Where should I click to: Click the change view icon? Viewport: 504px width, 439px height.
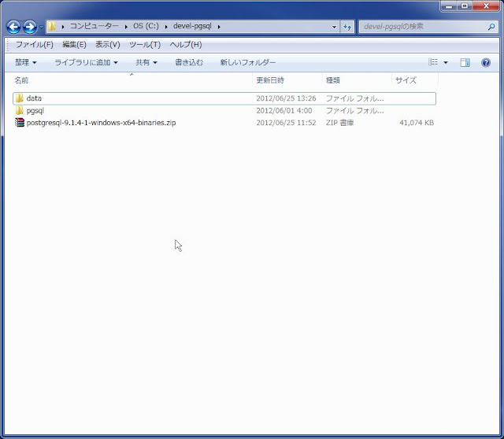(x=433, y=62)
